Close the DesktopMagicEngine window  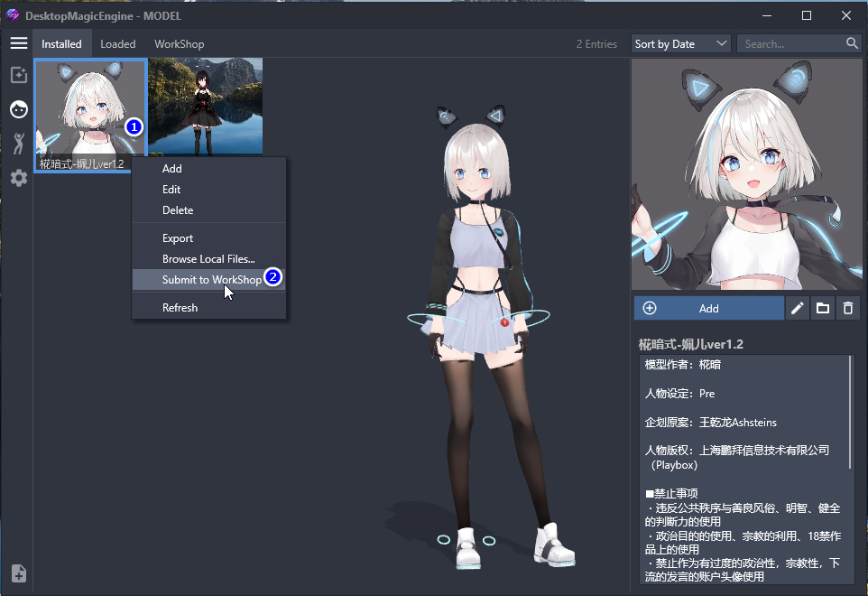[846, 15]
